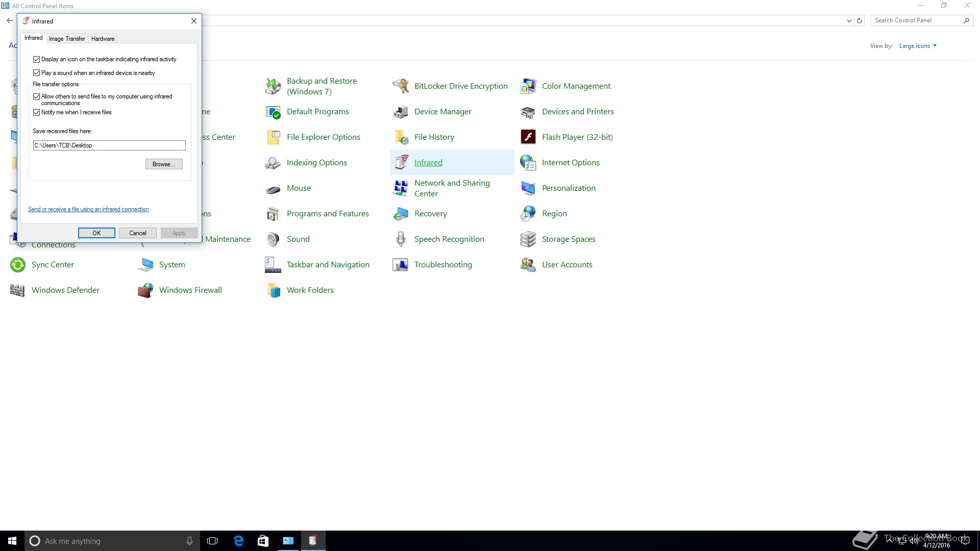The width and height of the screenshot is (980, 551).
Task: Click the Personalization icon
Action: pos(528,188)
